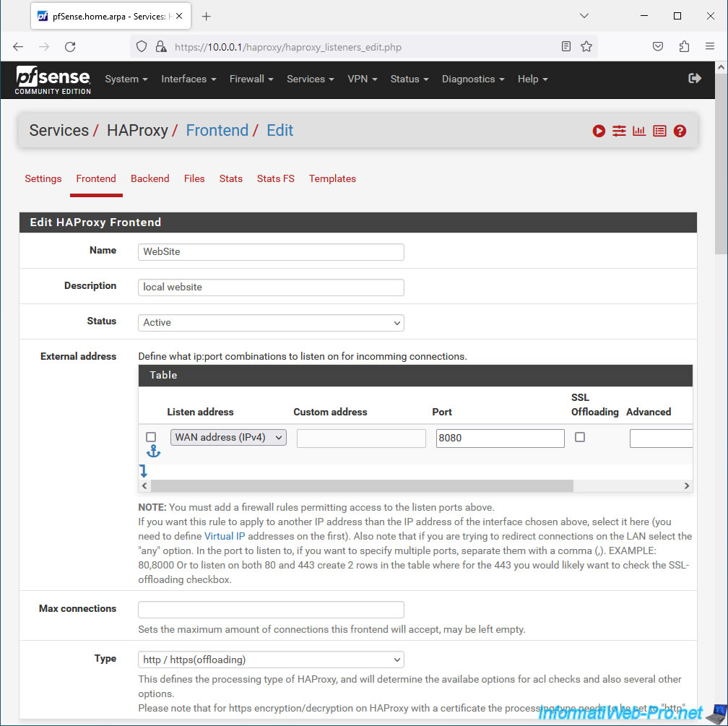This screenshot has height=726, width=728.
Task: Click the Max connections input field
Action: point(271,610)
